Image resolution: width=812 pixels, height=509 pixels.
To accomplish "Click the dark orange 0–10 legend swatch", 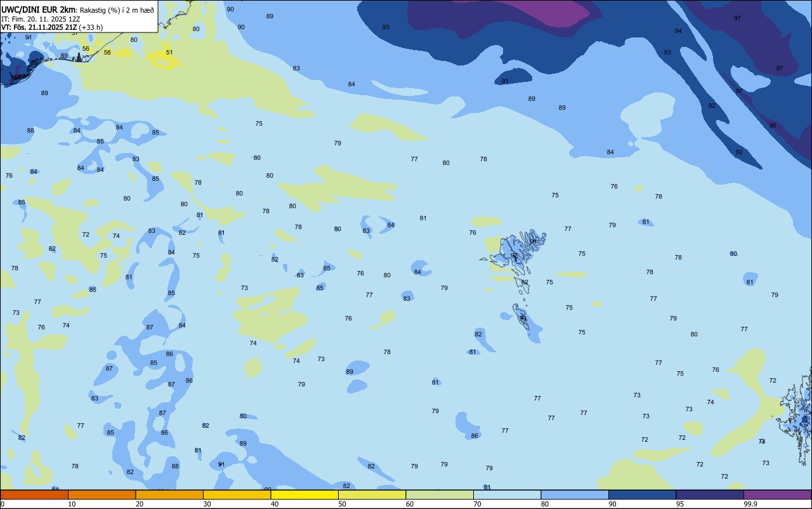I will pyautogui.click(x=34, y=494).
